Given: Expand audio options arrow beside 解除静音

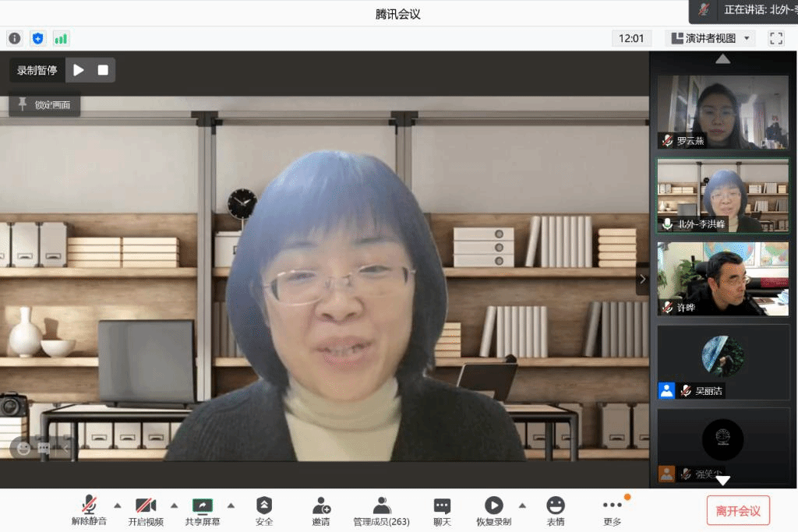Looking at the screenshot, I should [x=118, y=505].
